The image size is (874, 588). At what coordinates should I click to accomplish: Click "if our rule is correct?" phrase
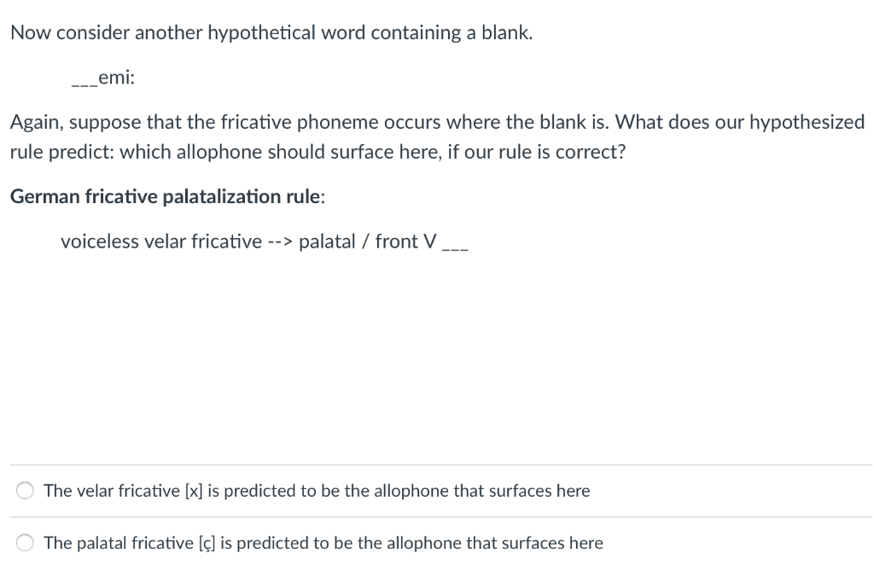click(537, 152)
